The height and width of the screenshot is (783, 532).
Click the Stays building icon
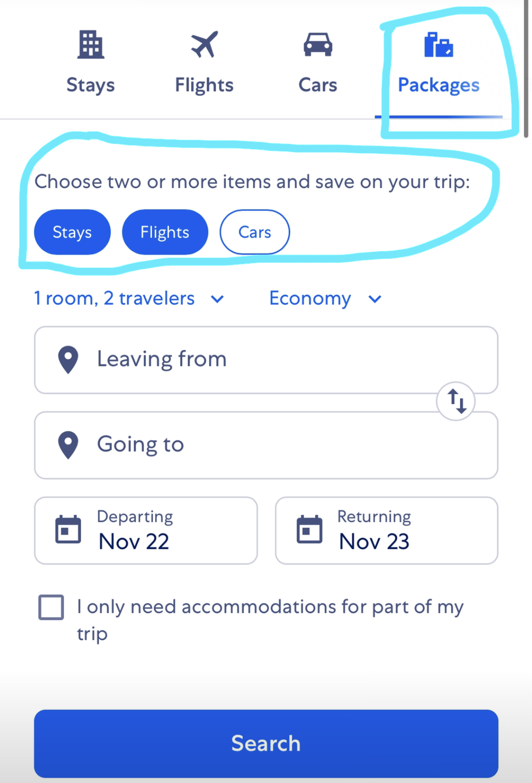click(91, 44)
